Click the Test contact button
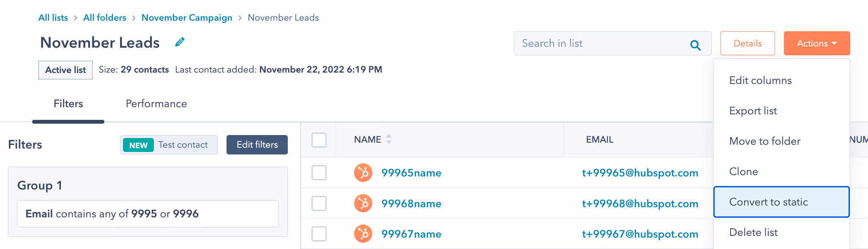The width and height of the screenshot is (868, 249). tap(169, 145)
